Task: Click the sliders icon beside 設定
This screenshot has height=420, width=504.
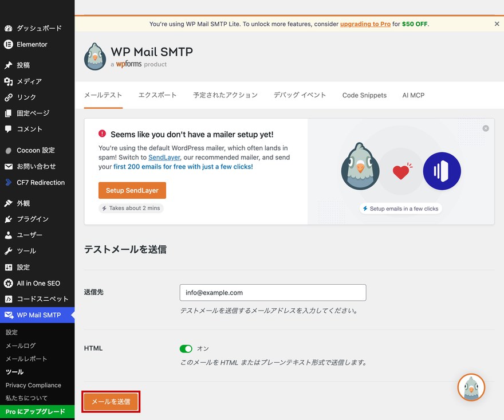Action: (9, 267)
